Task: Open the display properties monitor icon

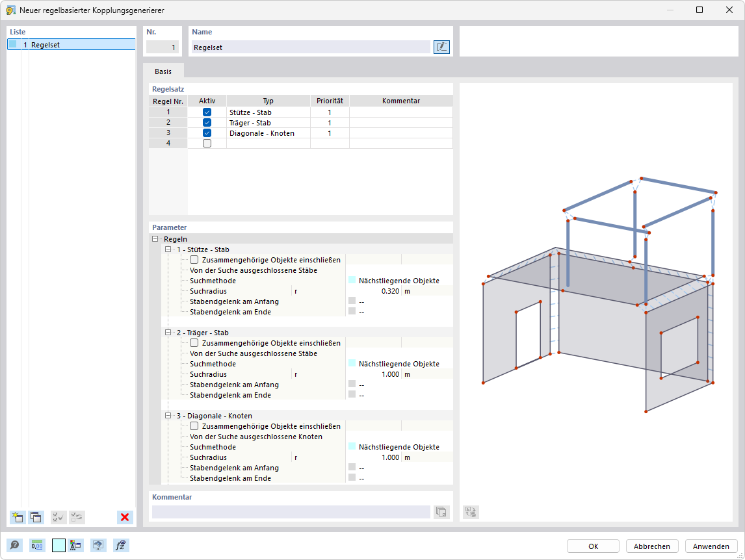Action: pos(98,545)
